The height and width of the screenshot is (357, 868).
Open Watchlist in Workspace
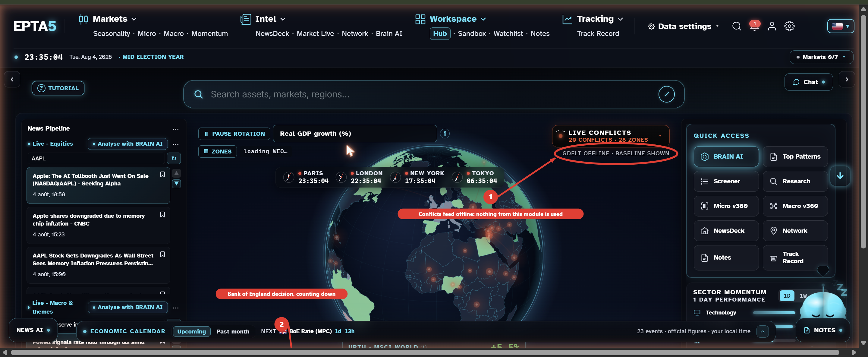[x=508, y=34]
